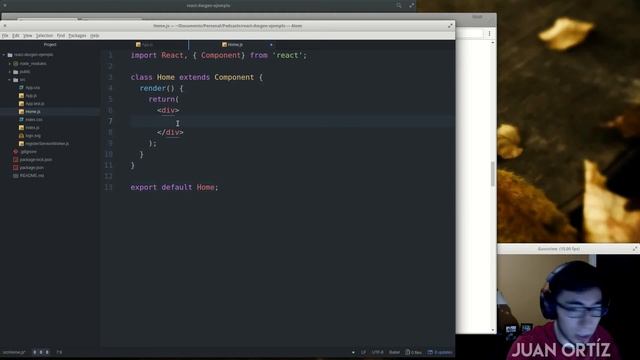Click the Babel grammar selector
Viewport: 640px width, 360px height.
pos(394,352)
